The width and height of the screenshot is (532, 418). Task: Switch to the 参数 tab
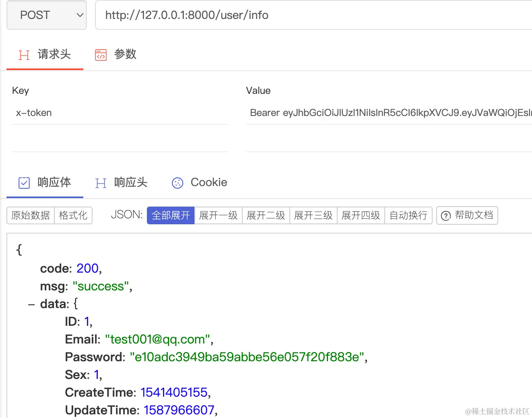coord(115,54)
